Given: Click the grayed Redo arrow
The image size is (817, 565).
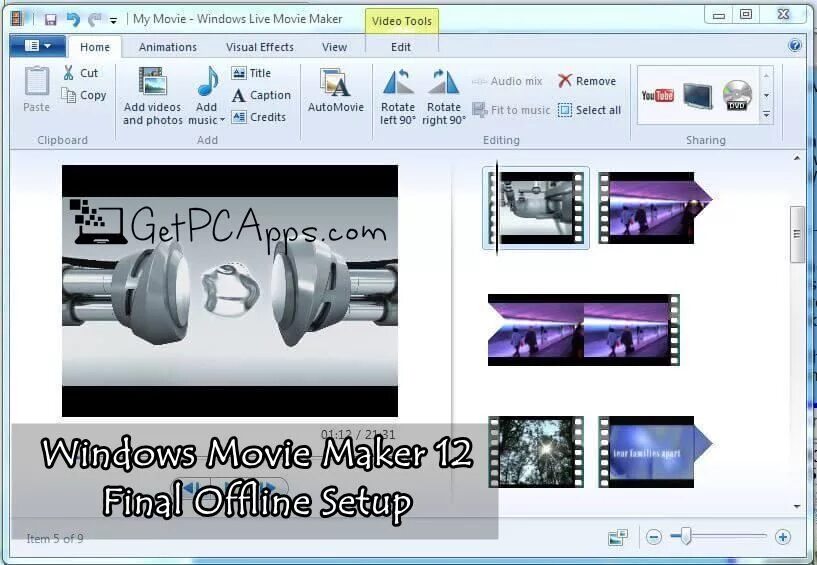Looking at the screenshot, I should tap(94, 20).
